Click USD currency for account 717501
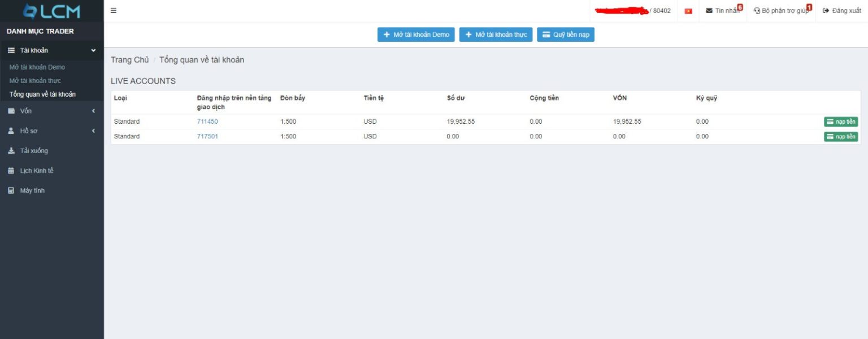The width and height of the screenshot is (868, 339). (370, 136)
